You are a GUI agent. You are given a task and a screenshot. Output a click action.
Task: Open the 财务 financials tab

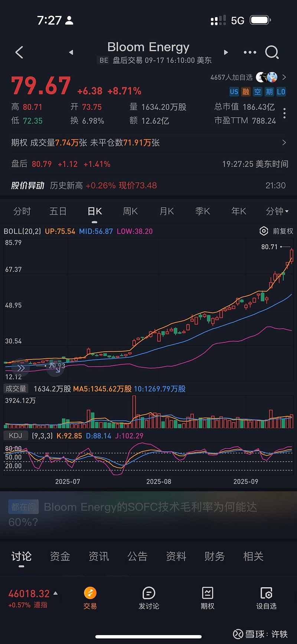[215, 556]
